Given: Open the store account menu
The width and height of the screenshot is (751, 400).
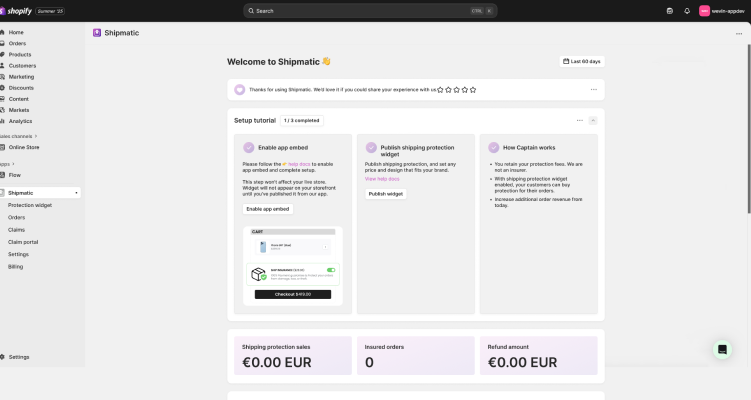Looking at the screenshot, I should pos(722,11).
